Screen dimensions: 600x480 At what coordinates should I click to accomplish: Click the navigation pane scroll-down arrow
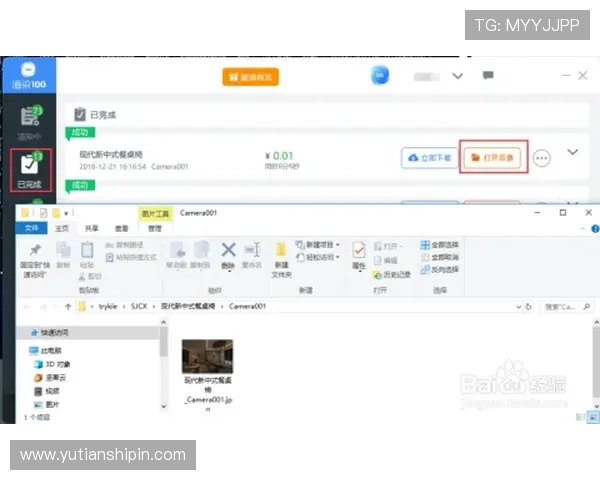164,406
